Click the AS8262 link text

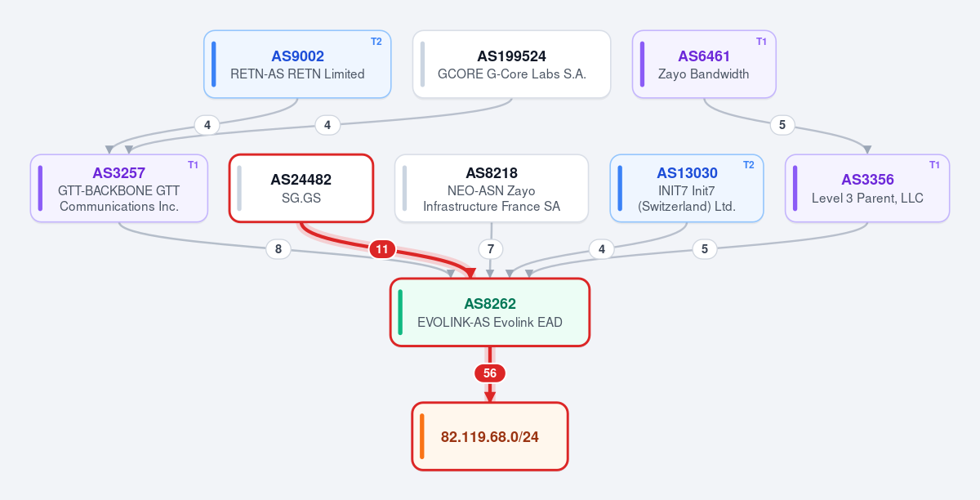pyautogui.click(x=490, y=304)
